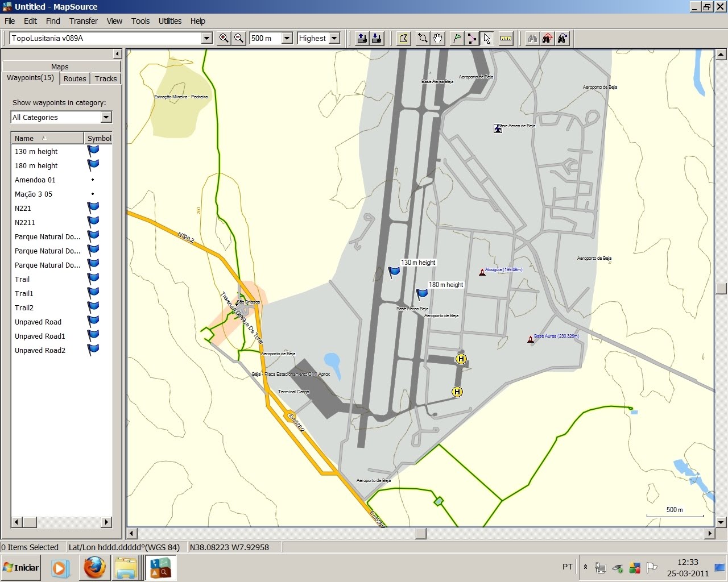Image resolution: width=728 pixels, height=582 pixels.
Task: Open the Highest detail level dropdown
Action: [x=334, y=38]
